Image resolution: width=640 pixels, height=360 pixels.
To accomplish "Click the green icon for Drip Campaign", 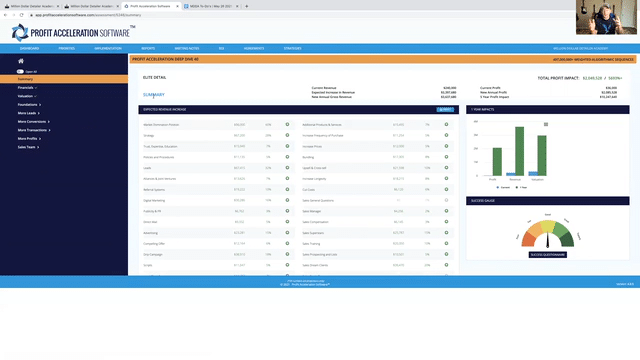I will (x=287, y=254).
